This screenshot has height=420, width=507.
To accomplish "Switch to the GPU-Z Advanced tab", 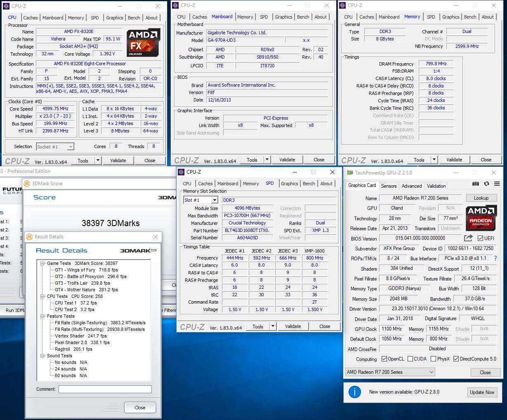I will 412,186.
